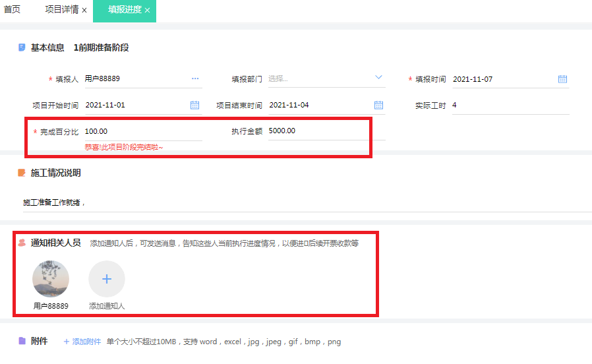Open the 项目结束时间 calendar icon
The height and width of the screenshot is (364, 592).
click(x=378, y=105)
